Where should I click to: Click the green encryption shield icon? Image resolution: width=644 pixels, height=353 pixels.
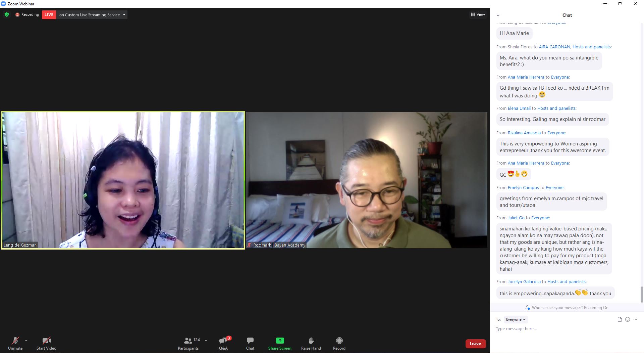pos(6,15)
